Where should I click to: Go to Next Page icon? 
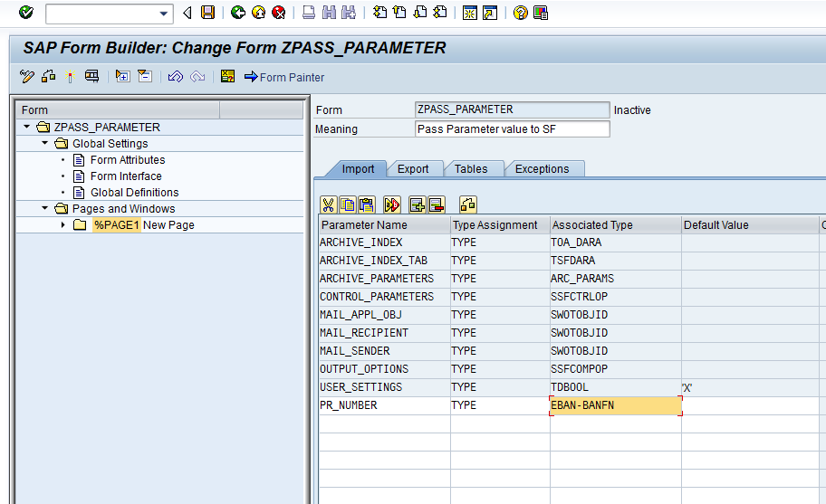click(x=419, y=12)
